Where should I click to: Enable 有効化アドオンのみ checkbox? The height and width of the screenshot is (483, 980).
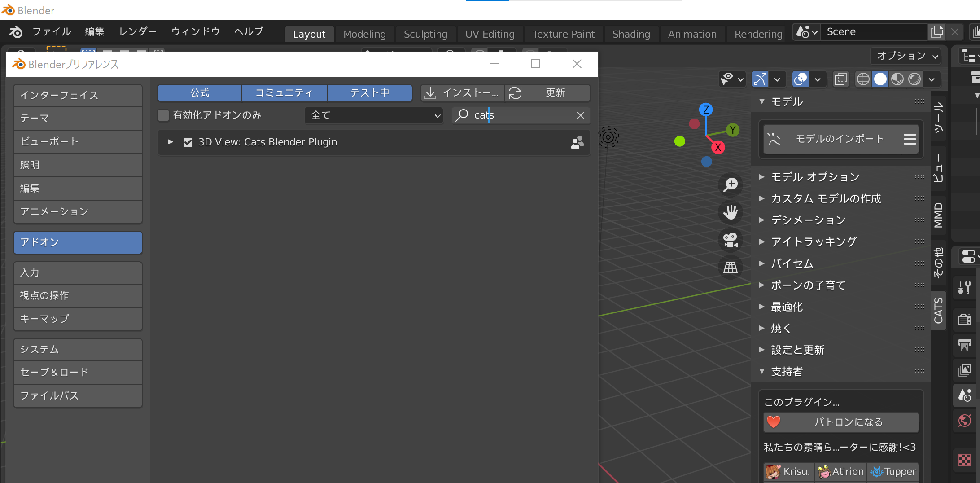coord(164,115)
